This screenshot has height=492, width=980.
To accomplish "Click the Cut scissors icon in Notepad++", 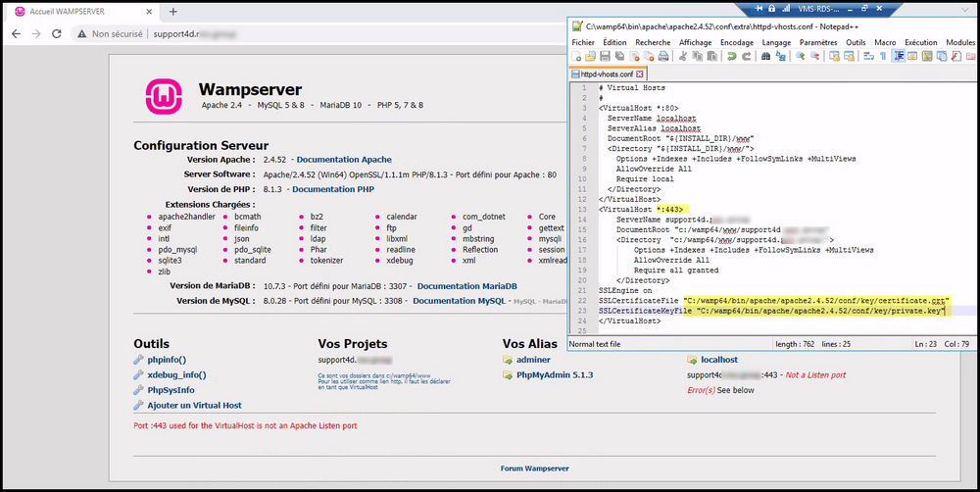I will [x=682, y=57].
